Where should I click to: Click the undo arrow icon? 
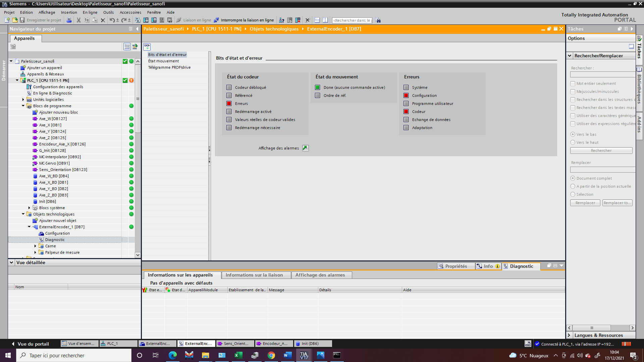tap(112, 20)
